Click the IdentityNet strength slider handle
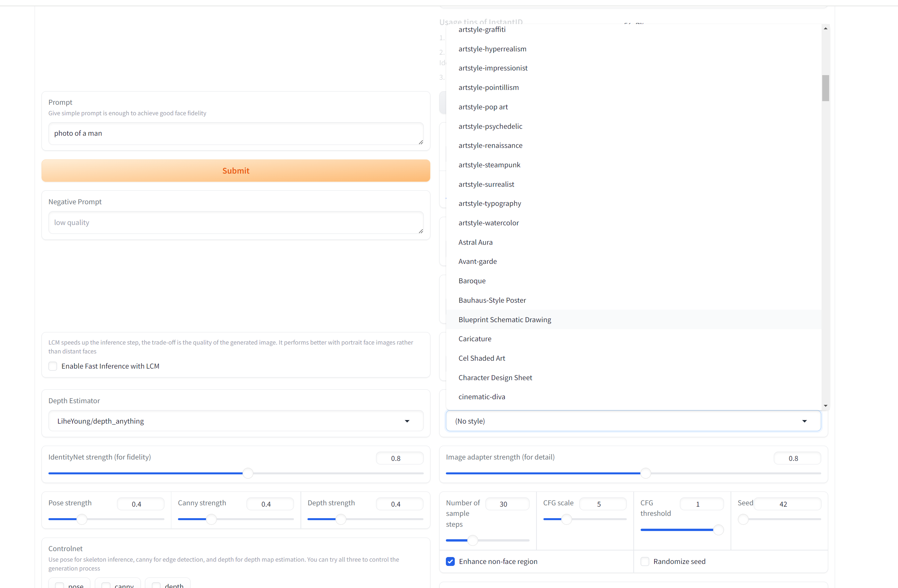This screenshot has width=898, height=588. 248,473
